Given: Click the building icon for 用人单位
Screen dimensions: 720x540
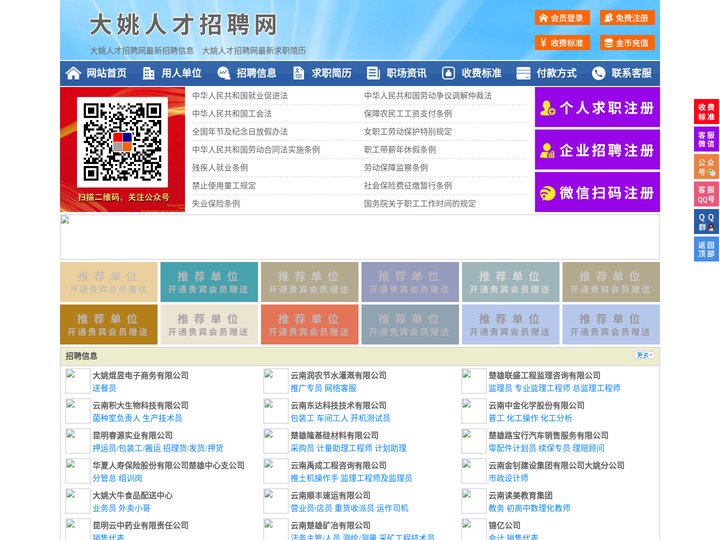Looking at the screenshot, I should pos(148,73).
